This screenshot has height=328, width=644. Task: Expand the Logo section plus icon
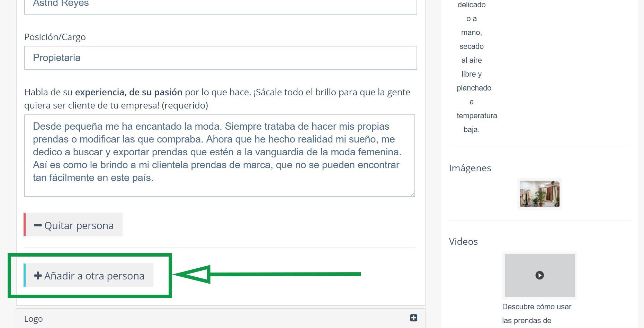click(x=413, y=318)
